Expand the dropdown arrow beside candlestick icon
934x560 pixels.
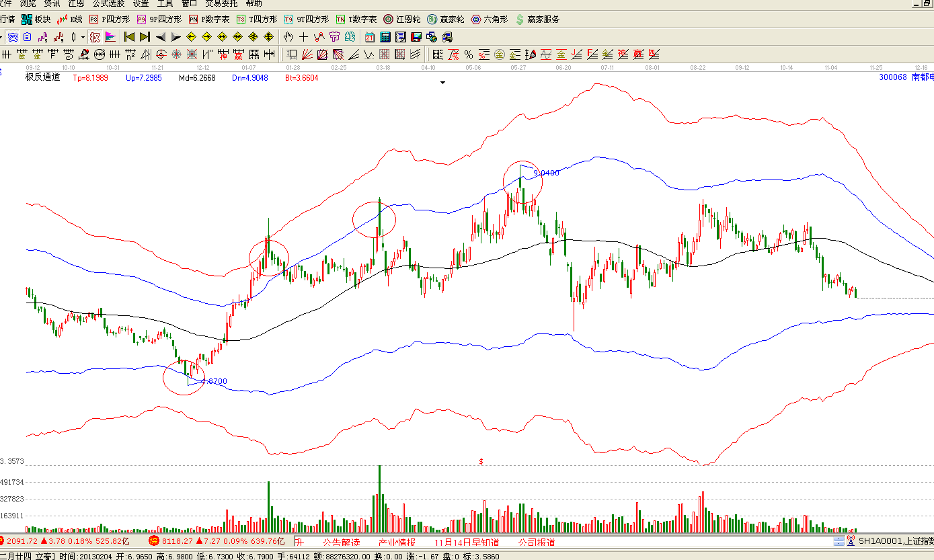coord(83,37)
